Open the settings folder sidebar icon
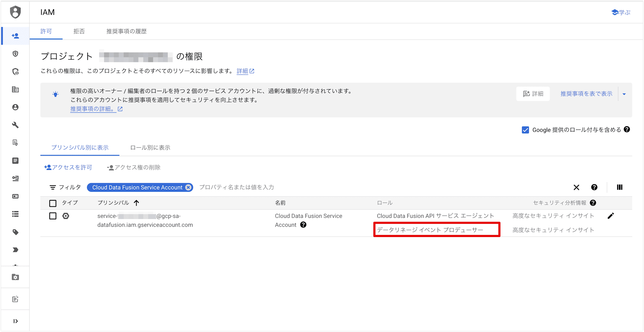The width and height of the screenshot is (644, 332). pos(15,277)
